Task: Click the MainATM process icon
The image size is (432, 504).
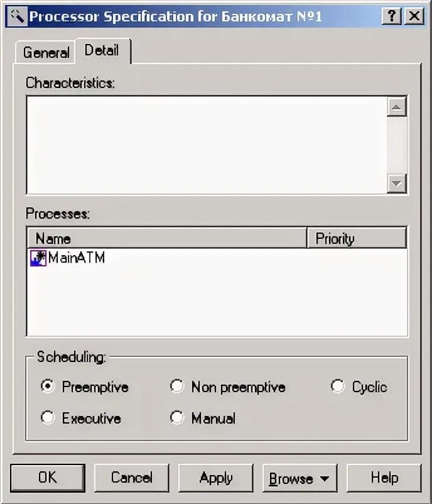Action: click(x=38, y=258)
